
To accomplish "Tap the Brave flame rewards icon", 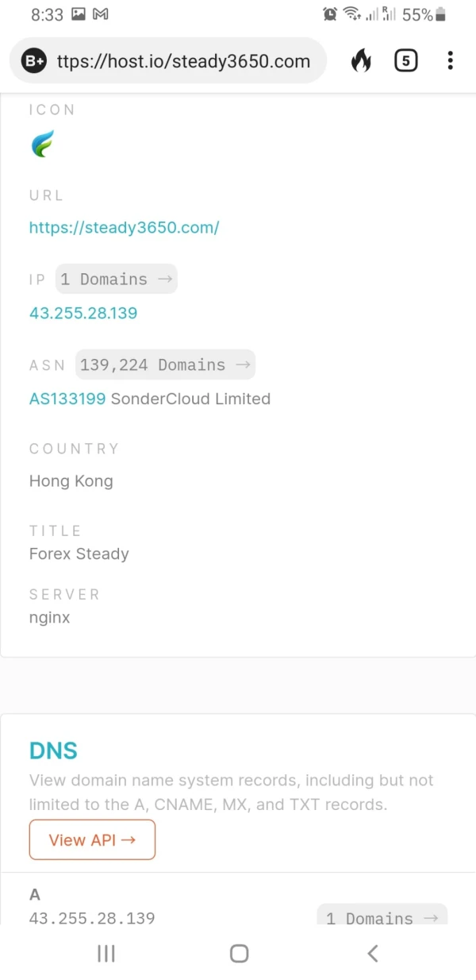I will click(x=361, y=60).
